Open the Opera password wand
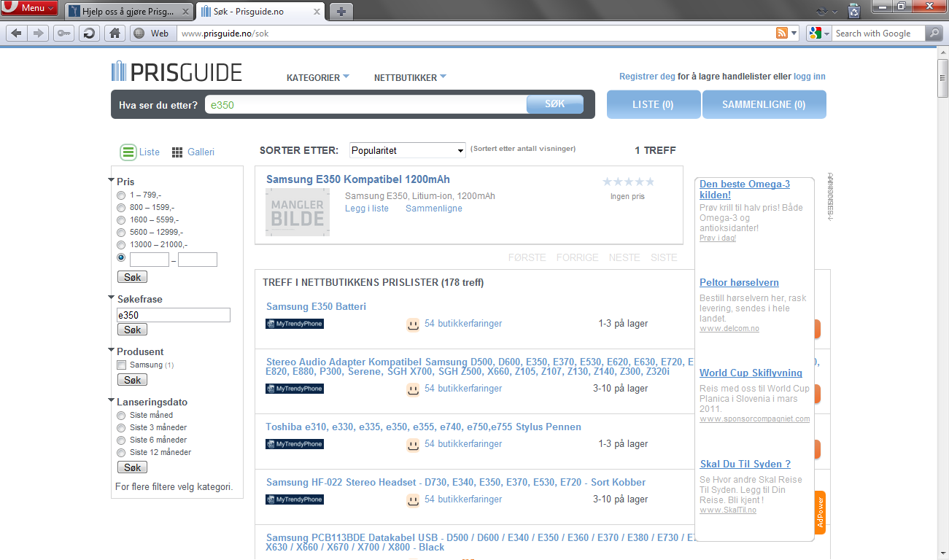 coord(63,33)
